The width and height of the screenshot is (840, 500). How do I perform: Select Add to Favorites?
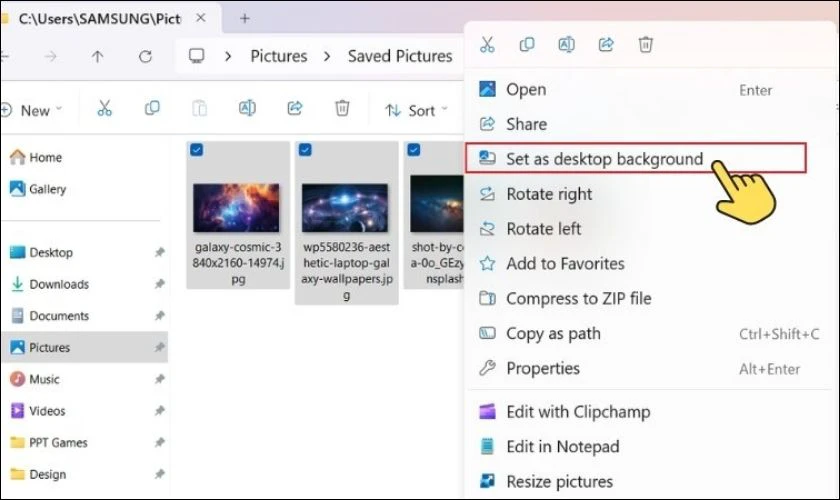coord(650,264)
